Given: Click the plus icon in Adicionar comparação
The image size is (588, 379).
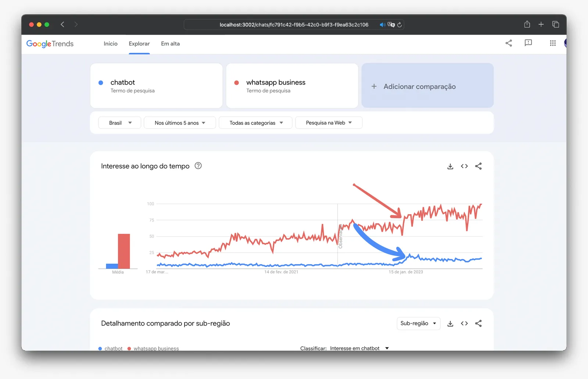Looking at the screenshot, I should (374, 86).
